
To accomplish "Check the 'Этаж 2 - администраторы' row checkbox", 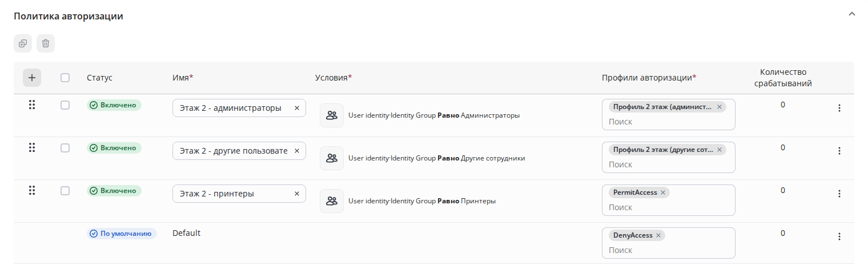I will tap(65, 105).
